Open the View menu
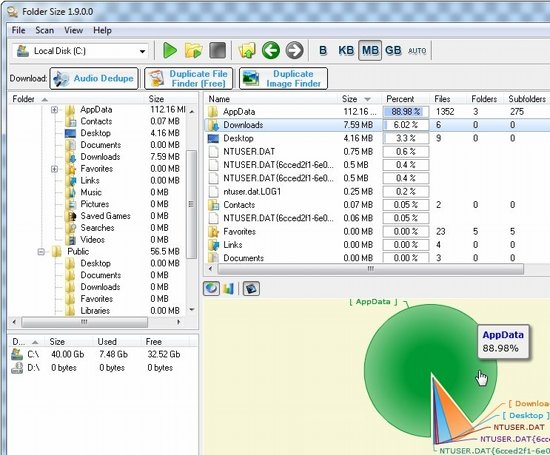 (x=73, y=31)
